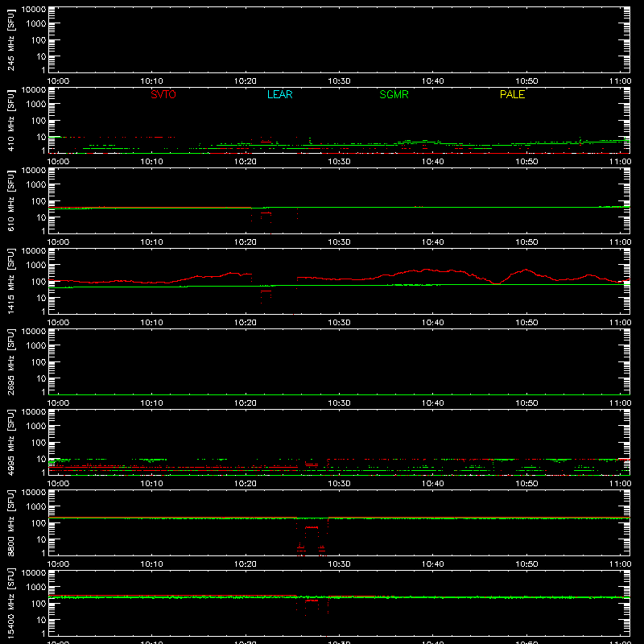Click 10:20 time label below 610 MHz panel
Image resolution: width=644 pixels, height=644 pixels.
click(246, 242)
